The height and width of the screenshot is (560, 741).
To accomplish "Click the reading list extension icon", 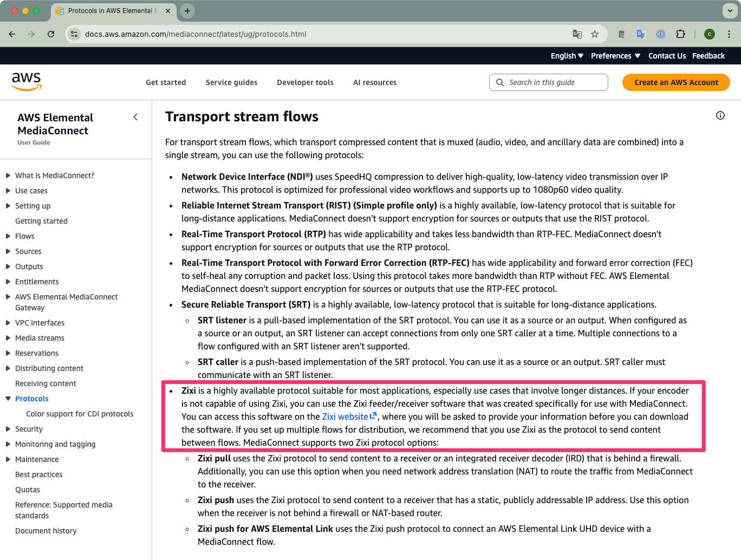I will 621,34.
